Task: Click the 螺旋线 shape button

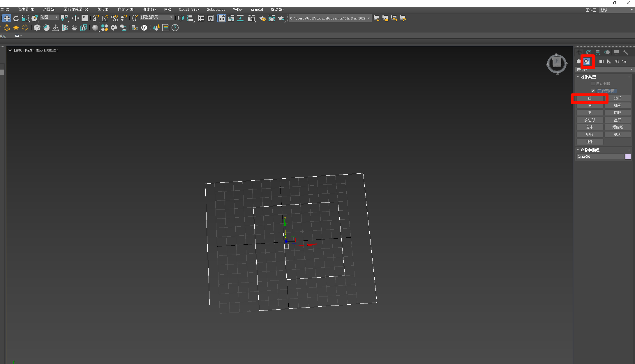Action: 618,127
